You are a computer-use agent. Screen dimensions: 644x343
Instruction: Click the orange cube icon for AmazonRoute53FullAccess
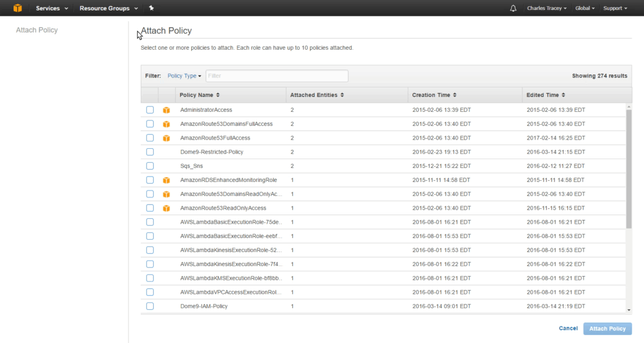[166, 138]
